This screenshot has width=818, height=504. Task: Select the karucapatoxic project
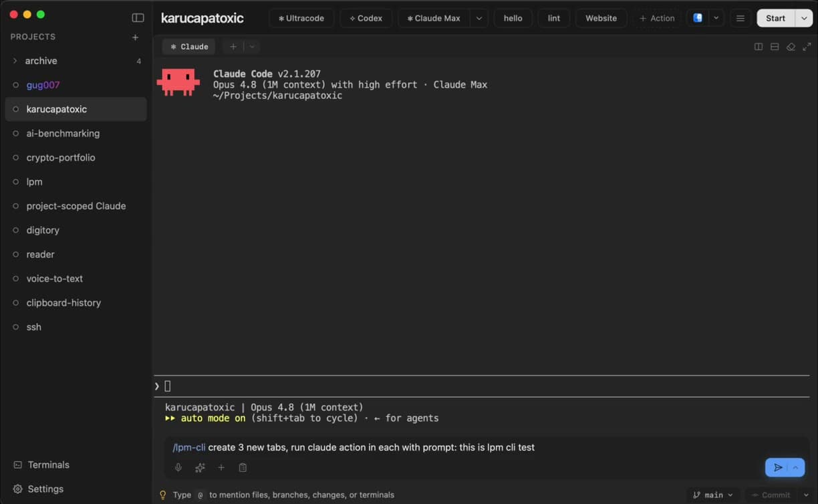(76, 109)
